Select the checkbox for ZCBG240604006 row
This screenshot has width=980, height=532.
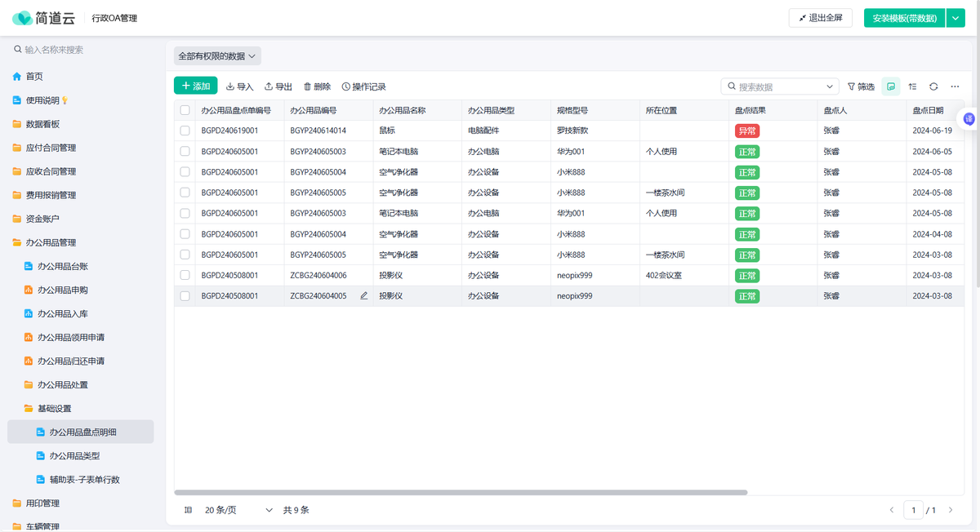[185, 276]
